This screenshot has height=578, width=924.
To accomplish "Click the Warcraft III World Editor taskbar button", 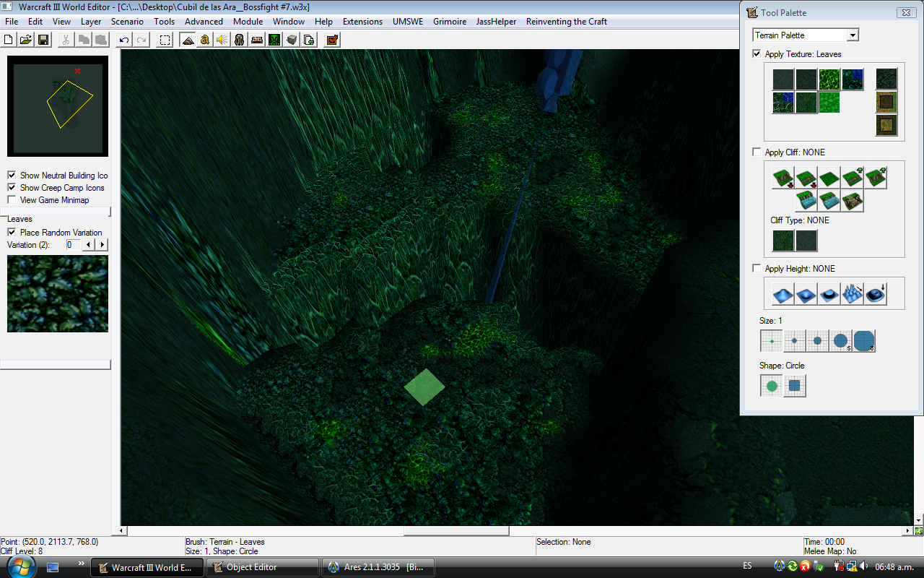I will 147,567.
